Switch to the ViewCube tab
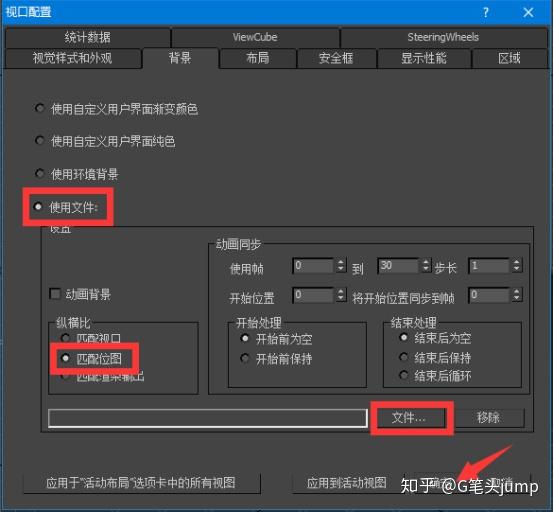Screen dimensions: 554x512 [x=255, y=37]
